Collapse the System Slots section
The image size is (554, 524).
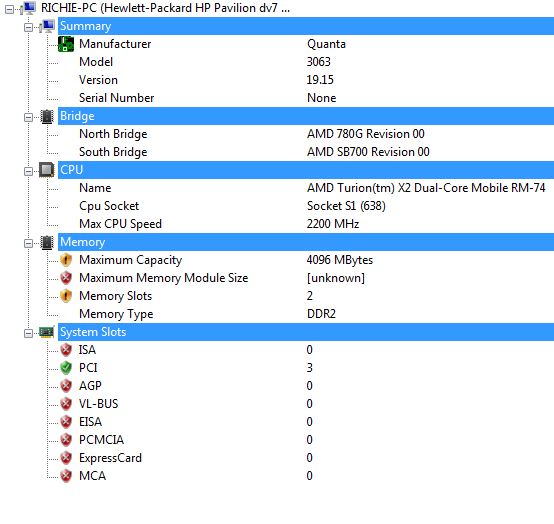28,334
